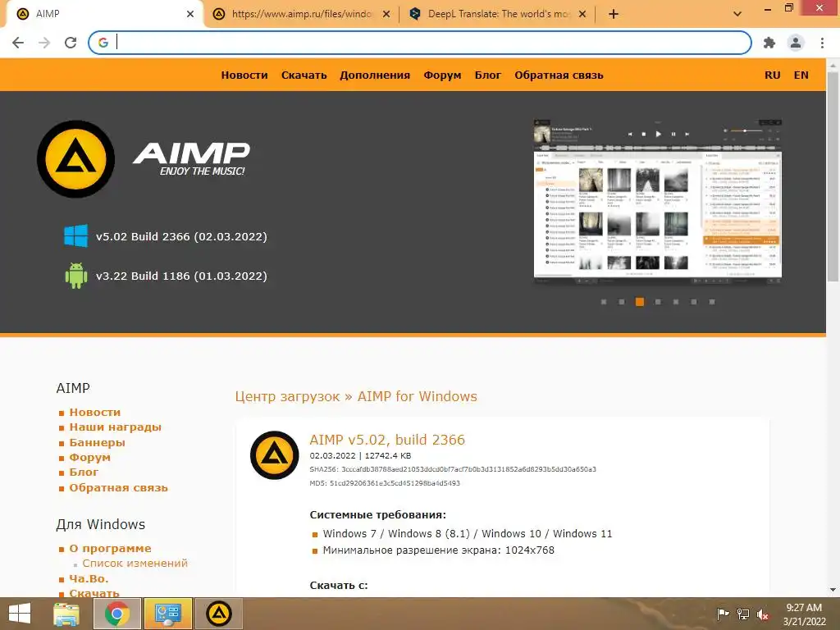
Task: Open Список изменений in the sidebar
Action: (x=135, y=563)
